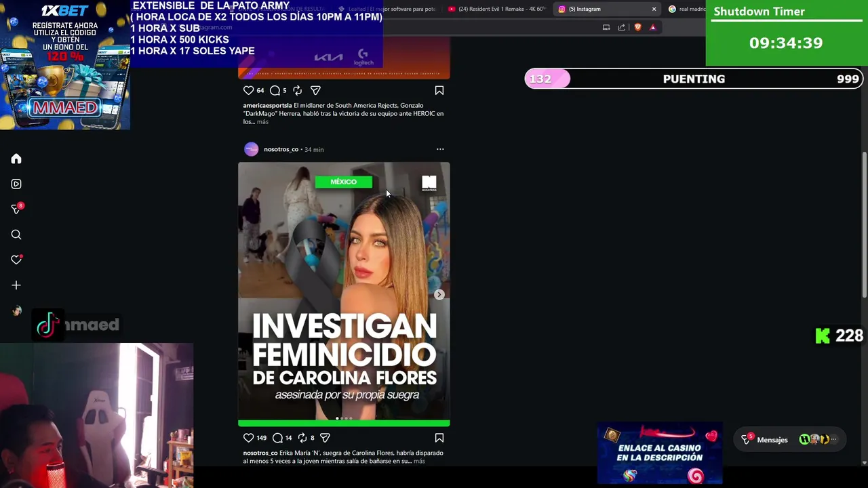Click install app icon in address bar
This screenshot has height=488, width=868.
pyautogui.click(x=606, y=27)
